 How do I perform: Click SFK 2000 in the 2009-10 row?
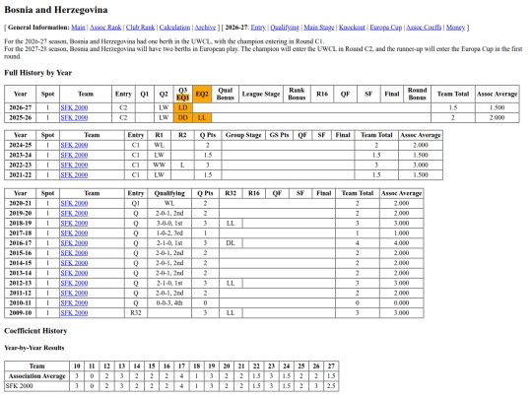pos(74,313)
